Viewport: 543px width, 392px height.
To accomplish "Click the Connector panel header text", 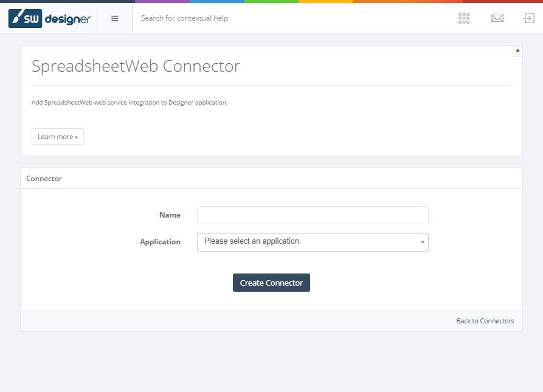I will [44, 179].
